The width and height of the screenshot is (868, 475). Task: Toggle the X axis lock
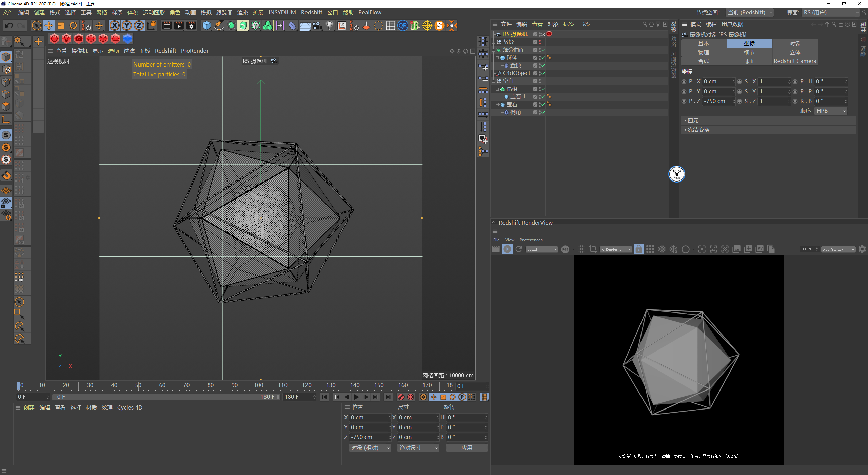point(115,26)
